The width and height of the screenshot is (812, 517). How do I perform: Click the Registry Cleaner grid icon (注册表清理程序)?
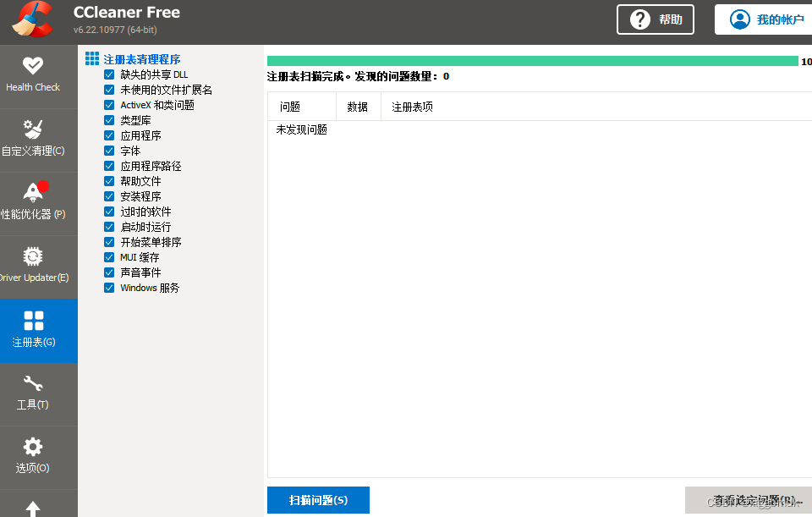tap(92, 58)
